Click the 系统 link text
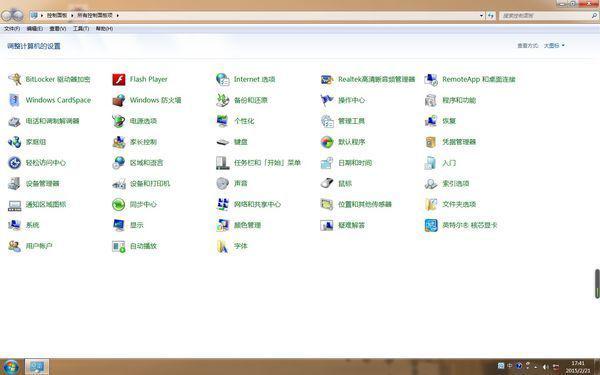The image size is (600, 375). coord(33,225)
